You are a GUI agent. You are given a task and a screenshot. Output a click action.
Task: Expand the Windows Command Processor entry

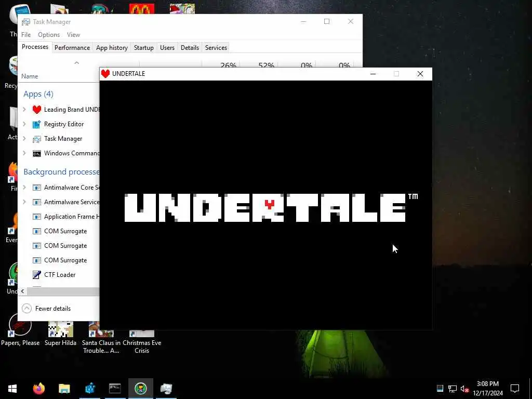[x=24, y=153]
